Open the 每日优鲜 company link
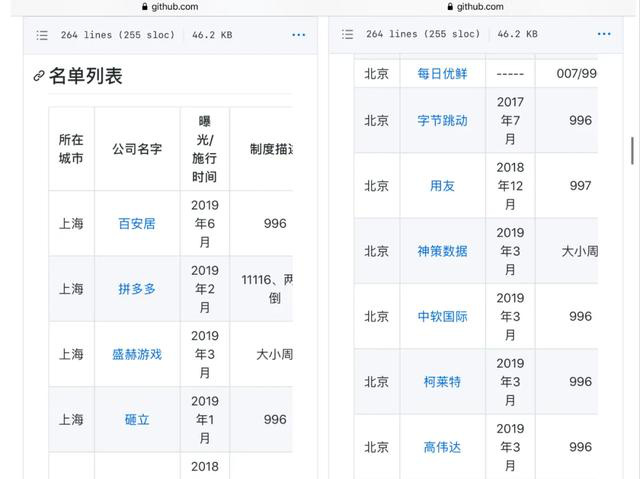 click(x=442, y=74)
